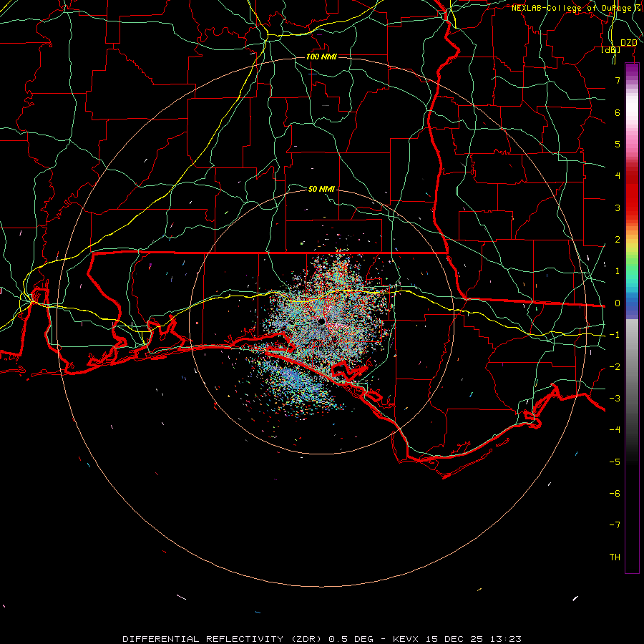This screenshot has width=644, height=644.
Task: Click the "KEVX 15 DEC 25 13:23" timestamp text
Action: (x=457, y=639)
